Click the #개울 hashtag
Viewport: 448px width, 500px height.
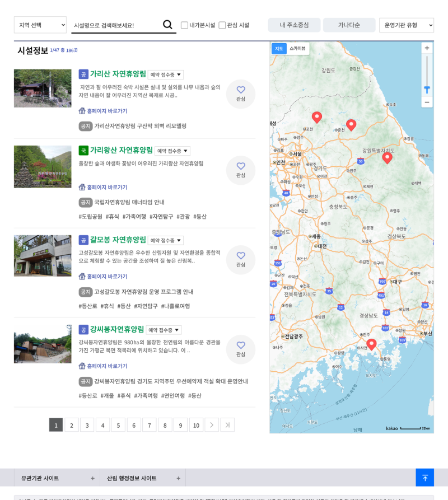(107, 396)
